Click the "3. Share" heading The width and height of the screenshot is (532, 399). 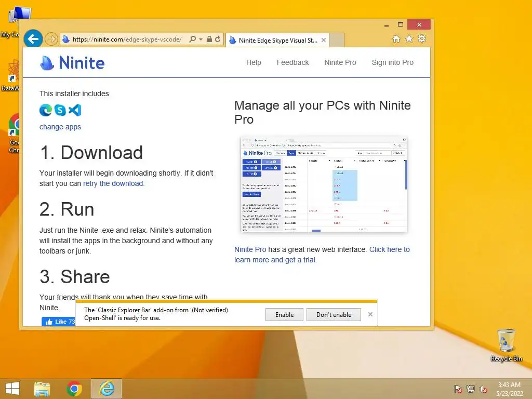click(75, 276)
